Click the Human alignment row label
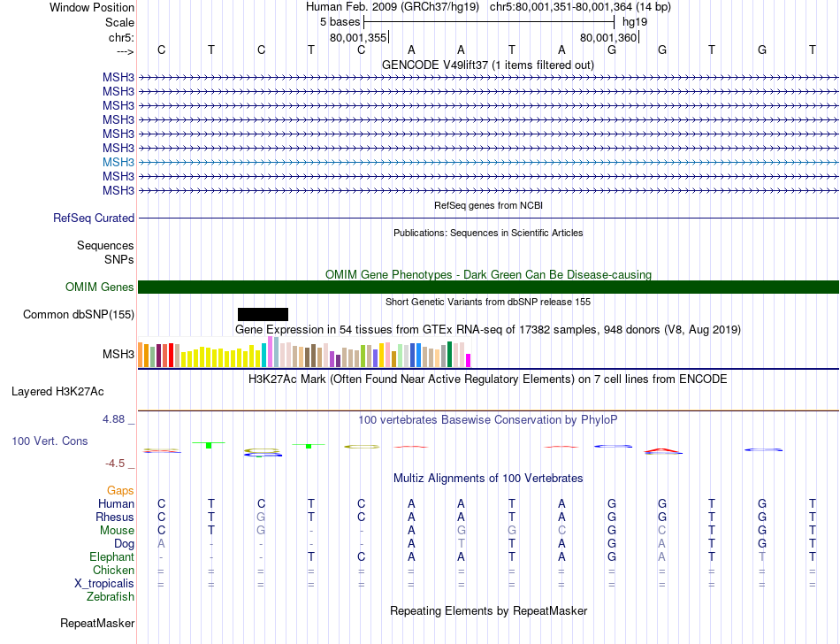The image size is (840, 644). click(x=116, y=503)
